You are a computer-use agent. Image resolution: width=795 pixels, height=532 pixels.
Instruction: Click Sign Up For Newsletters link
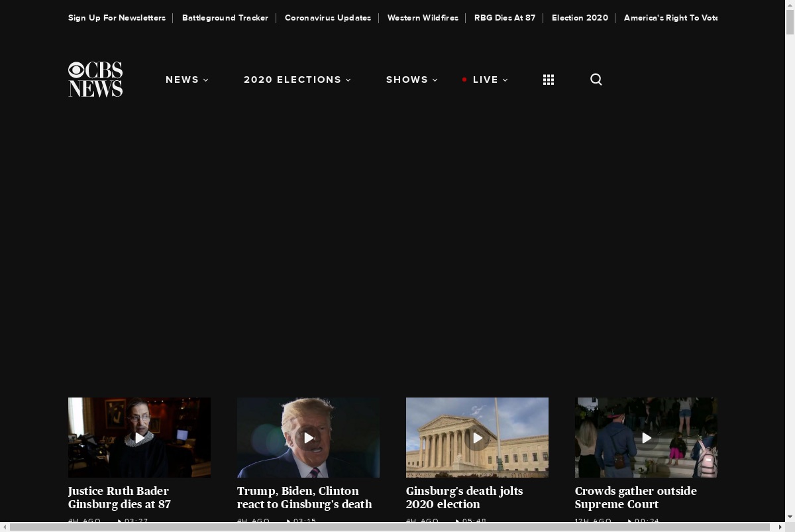point(117,18)
